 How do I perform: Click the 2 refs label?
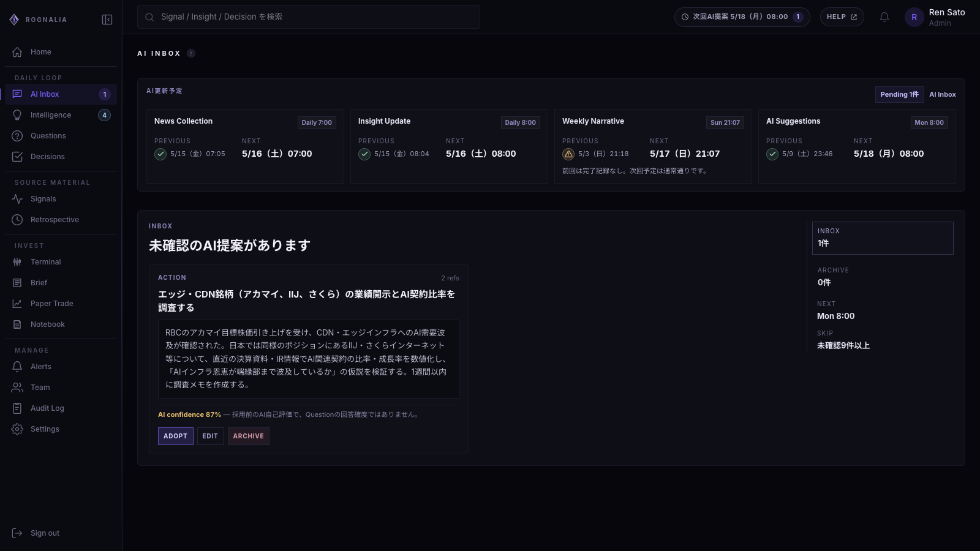click(x=450, y=278)
